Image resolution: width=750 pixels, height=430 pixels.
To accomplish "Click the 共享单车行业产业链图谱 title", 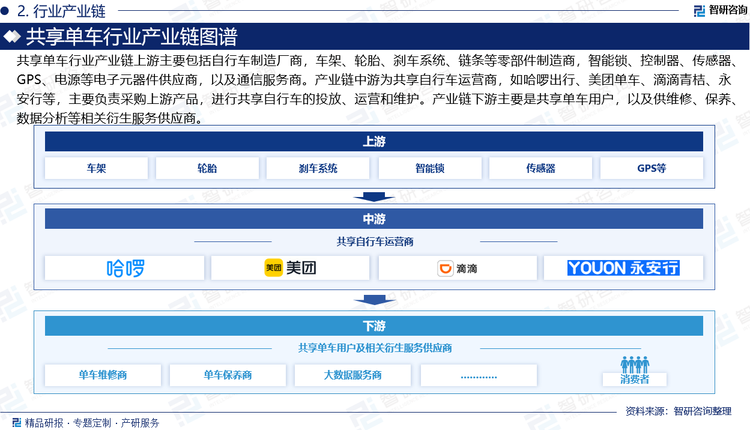I will (132, 36).
